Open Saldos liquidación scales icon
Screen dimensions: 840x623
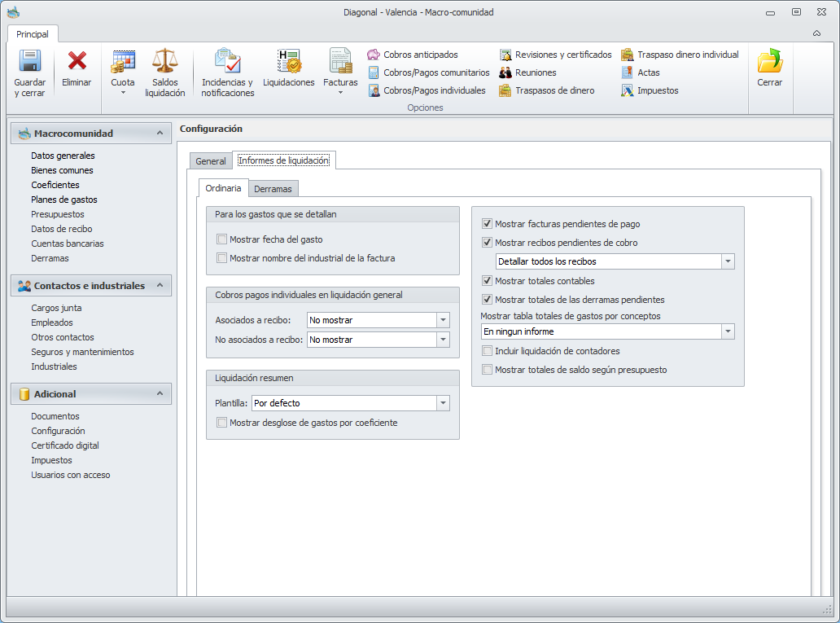tap(164, 60)
